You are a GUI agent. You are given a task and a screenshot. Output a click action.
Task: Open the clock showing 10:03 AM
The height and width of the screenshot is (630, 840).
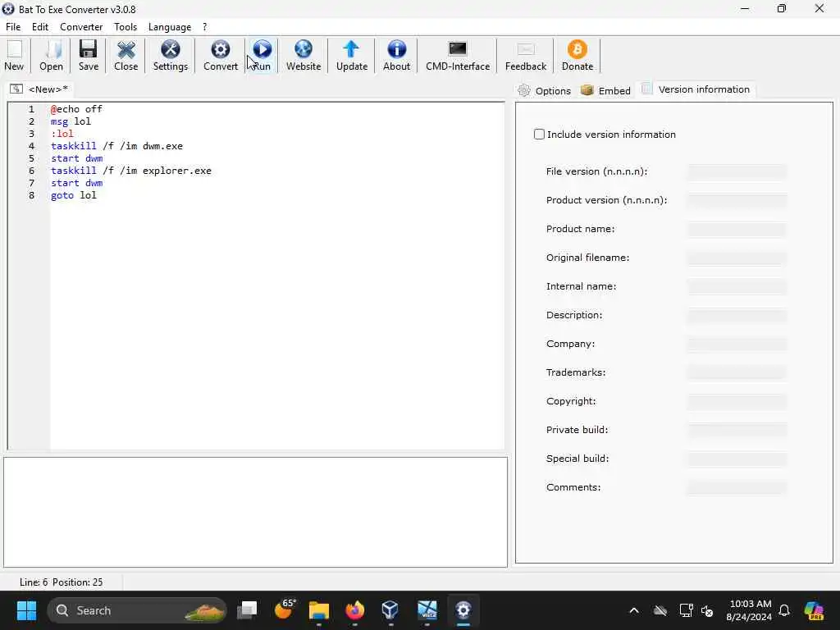[x=750, y=610]
